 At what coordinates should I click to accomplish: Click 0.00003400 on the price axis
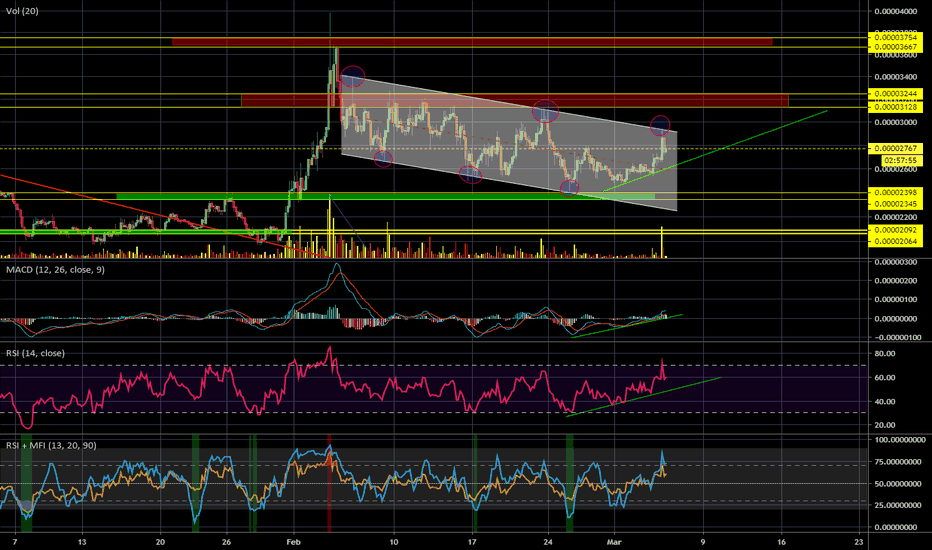(896, 77)
